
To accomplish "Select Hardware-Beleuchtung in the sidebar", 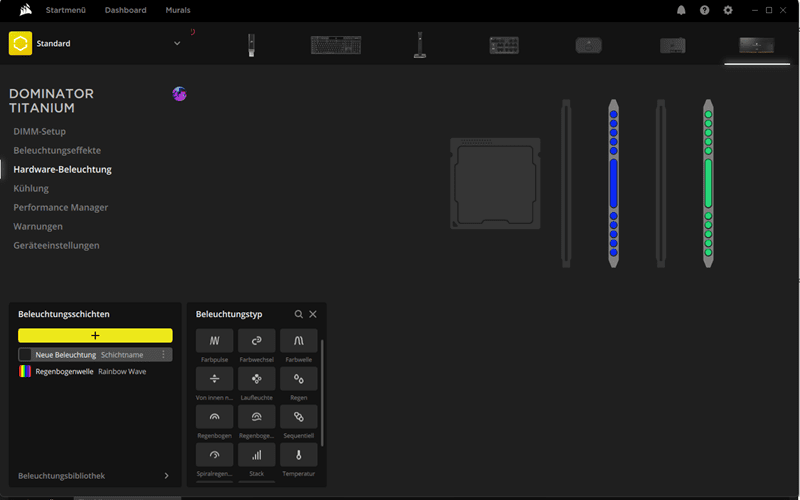I will tap(62, 169).
